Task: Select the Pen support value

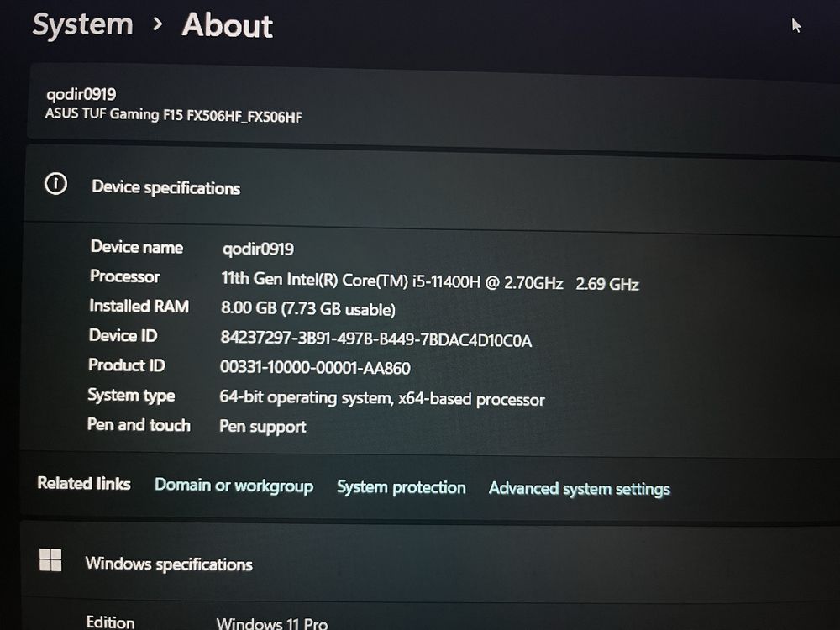Action: point(262,427)
